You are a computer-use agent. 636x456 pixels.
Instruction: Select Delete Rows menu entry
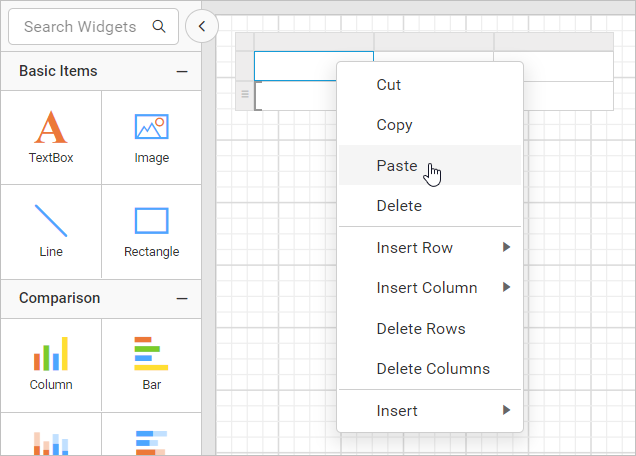click(421, 329)
